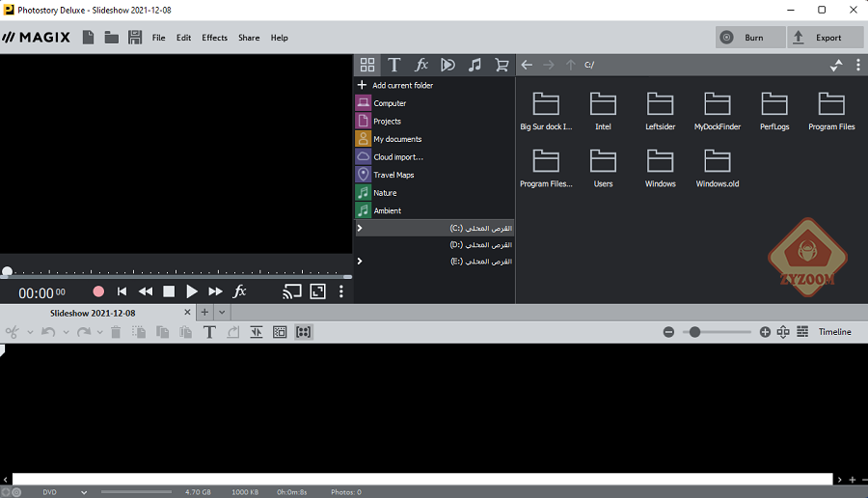Viewport: 868px width, 498px height.
Task: Cast preview to external screen
Action: point(291,291)
